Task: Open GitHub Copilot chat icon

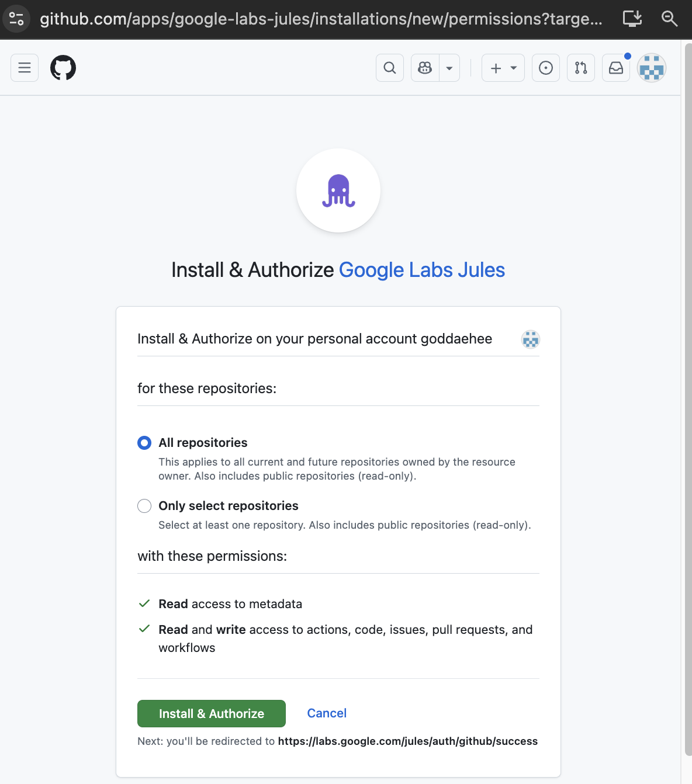Action: point(425,68)
